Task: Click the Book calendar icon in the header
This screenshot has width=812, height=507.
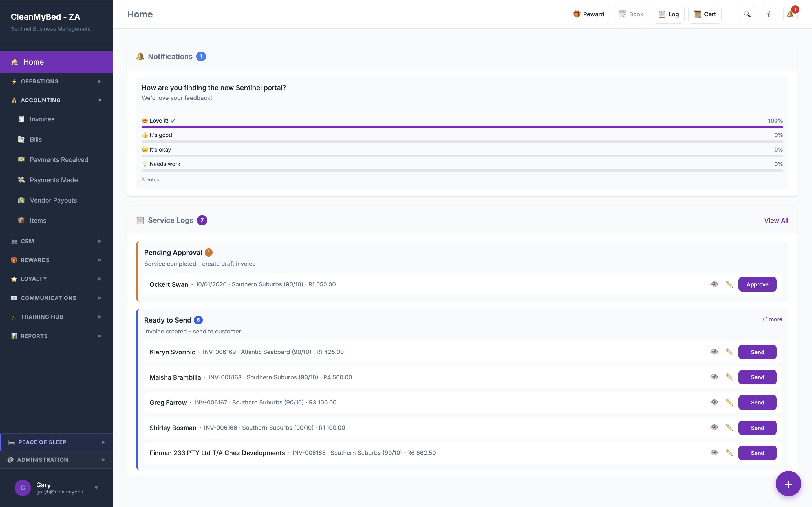Action: (631, 14)
